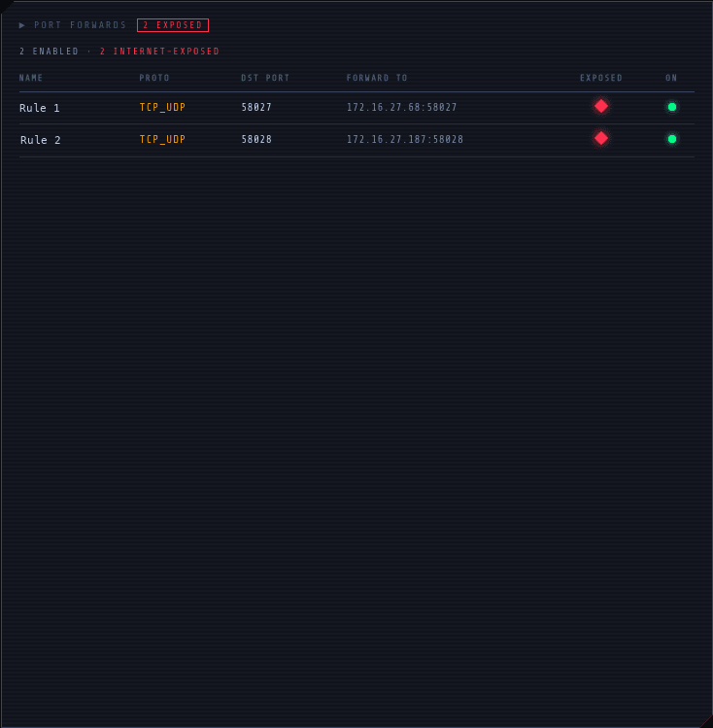713x728 pixels.
Task: Click the PROTO column header
Action: pos(154,78)
